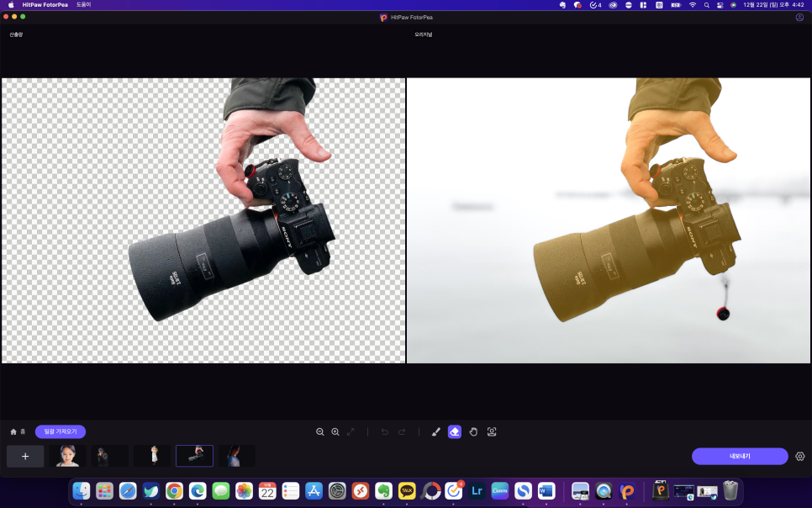Open Spotlight search in menu bar
The width and height of the screenshot is (812, 508).
pos(706,5)
